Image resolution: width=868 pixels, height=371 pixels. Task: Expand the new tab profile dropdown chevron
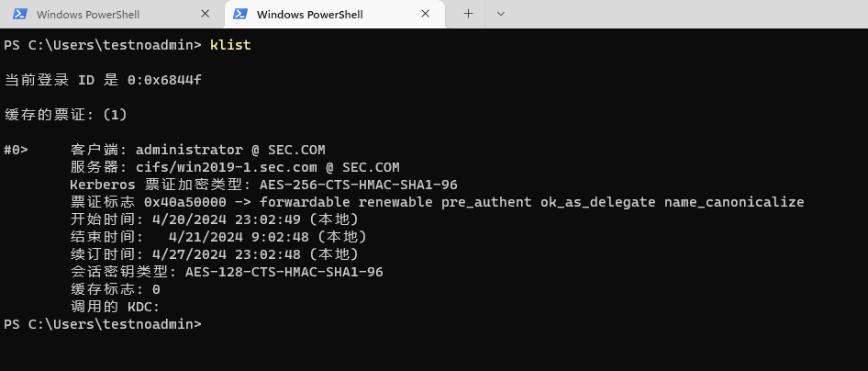click(500, 14)
